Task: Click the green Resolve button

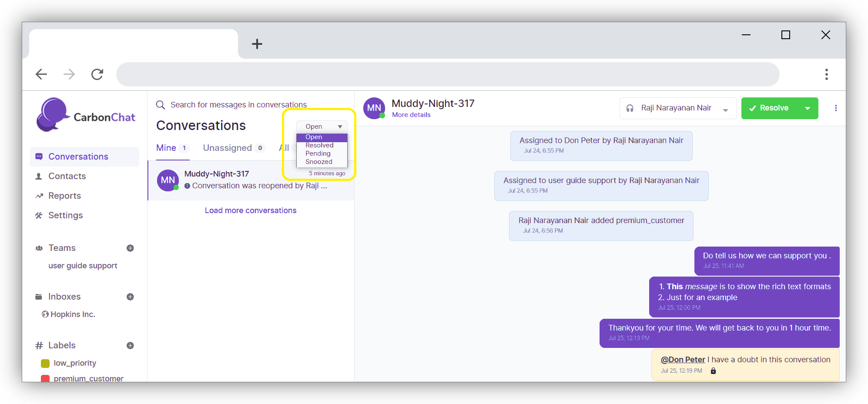Action: [769, 108]
